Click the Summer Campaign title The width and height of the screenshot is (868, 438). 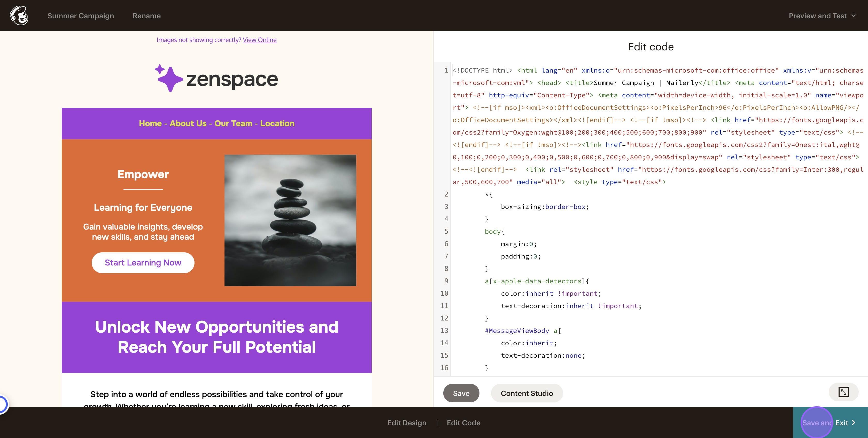coord(81,16)
